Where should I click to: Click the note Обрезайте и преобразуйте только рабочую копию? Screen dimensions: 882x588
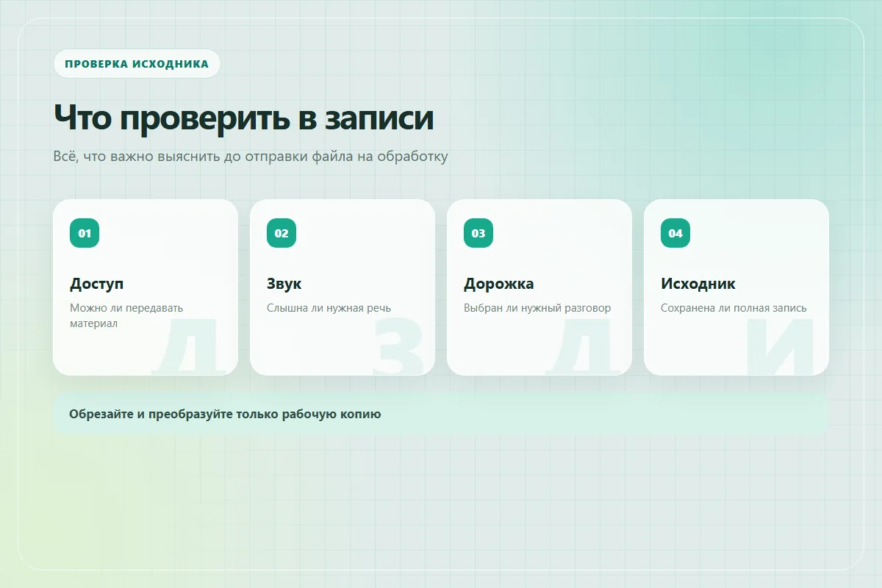[x=441, y=414]
